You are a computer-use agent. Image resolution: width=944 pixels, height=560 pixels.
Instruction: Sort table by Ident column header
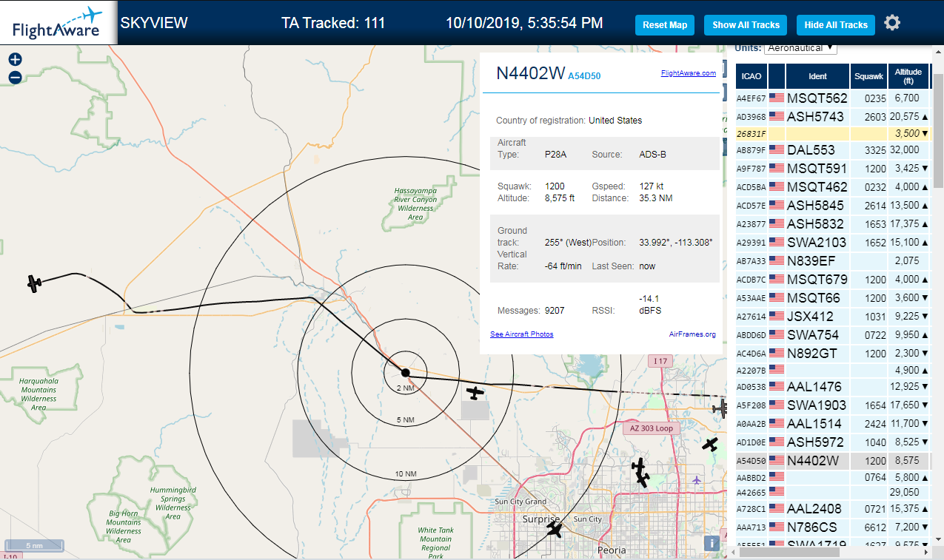pos(817,76)
